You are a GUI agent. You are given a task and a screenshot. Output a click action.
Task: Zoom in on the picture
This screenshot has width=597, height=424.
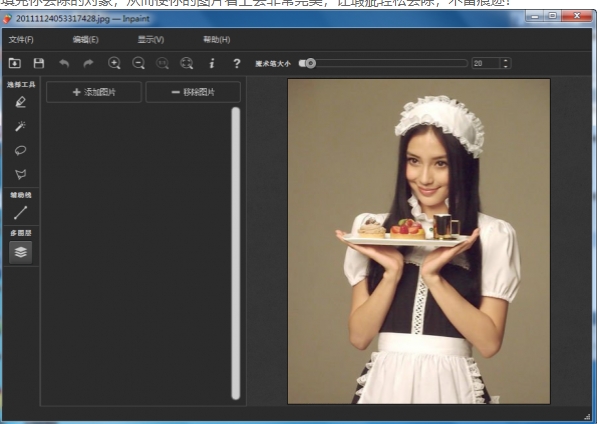[x=114, y=63]
